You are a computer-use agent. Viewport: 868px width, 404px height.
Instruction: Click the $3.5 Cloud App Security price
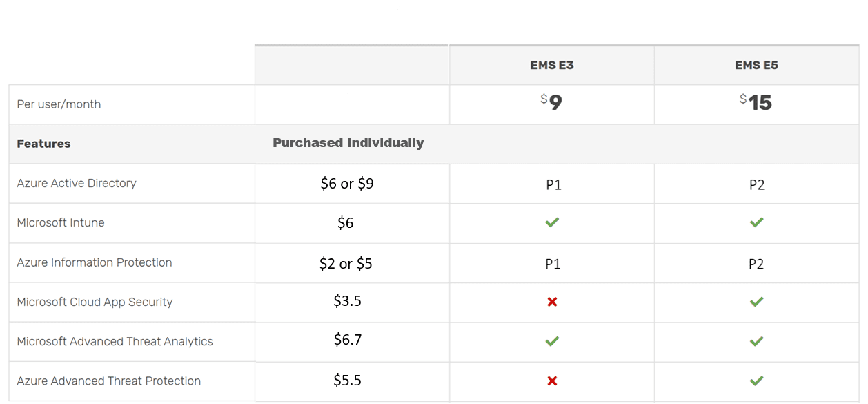[347, 302]
